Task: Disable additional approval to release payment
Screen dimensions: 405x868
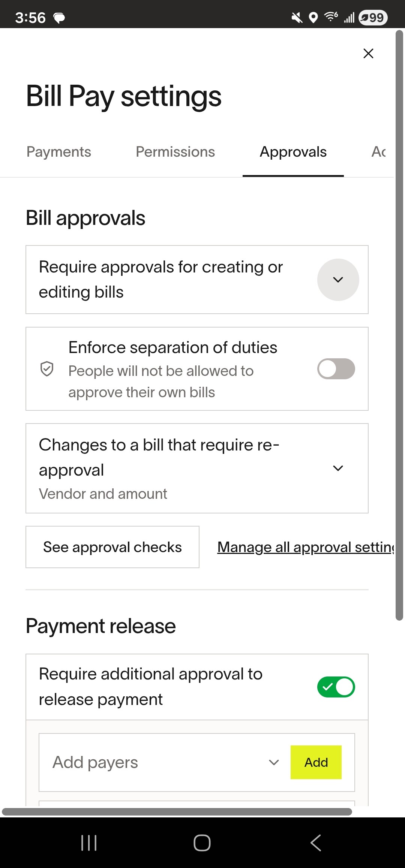Action: [x=336, y=687]
